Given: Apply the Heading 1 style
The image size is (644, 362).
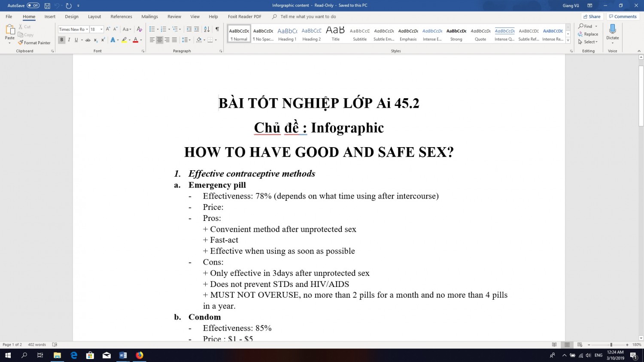Looking at the screenshot, I should tap(287, 34).
